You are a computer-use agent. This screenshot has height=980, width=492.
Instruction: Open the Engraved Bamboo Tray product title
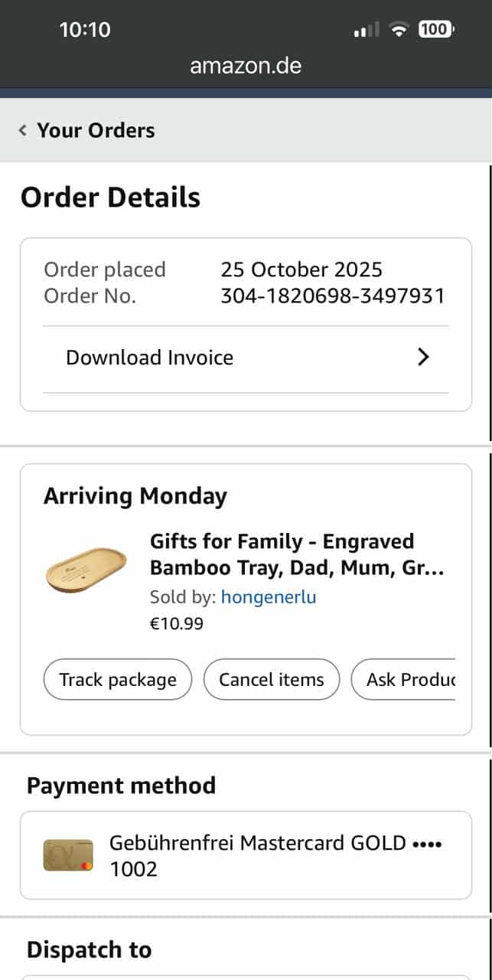pyautogui.click(x=297, y=554)
